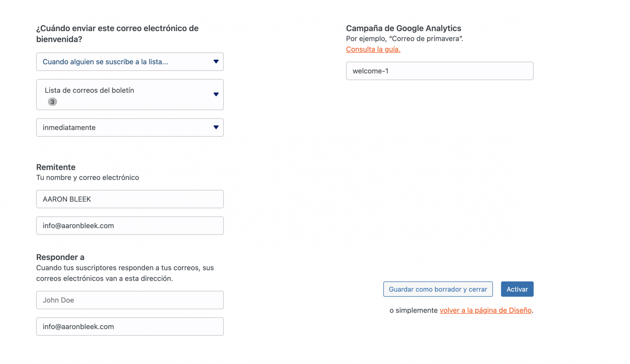Click the 'Activar' button
Image resolution: width=630 pixels, height=364 pixels.
coord(517,289)
